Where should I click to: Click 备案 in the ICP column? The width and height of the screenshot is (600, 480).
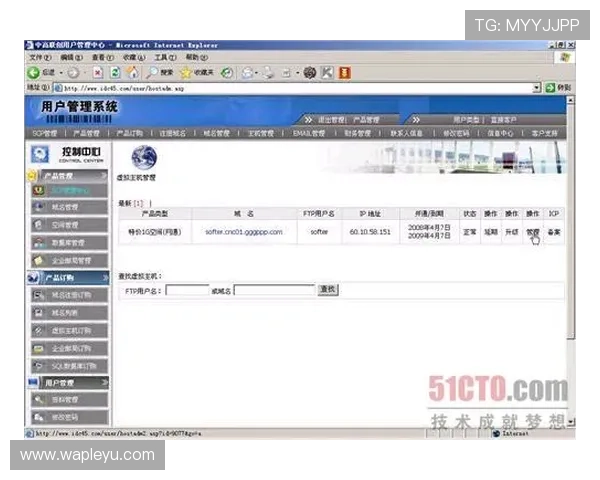coord(554,232)
